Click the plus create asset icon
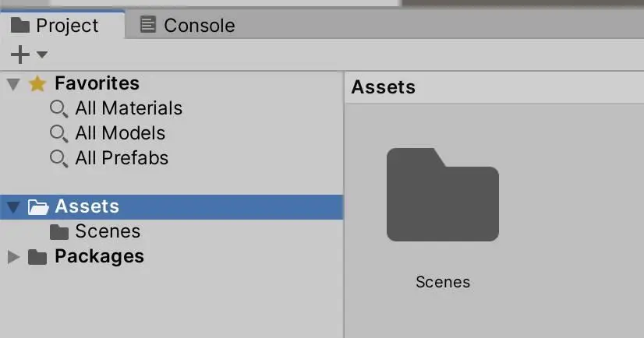Screen dimensions: 644x338 (x=19, y=55)
